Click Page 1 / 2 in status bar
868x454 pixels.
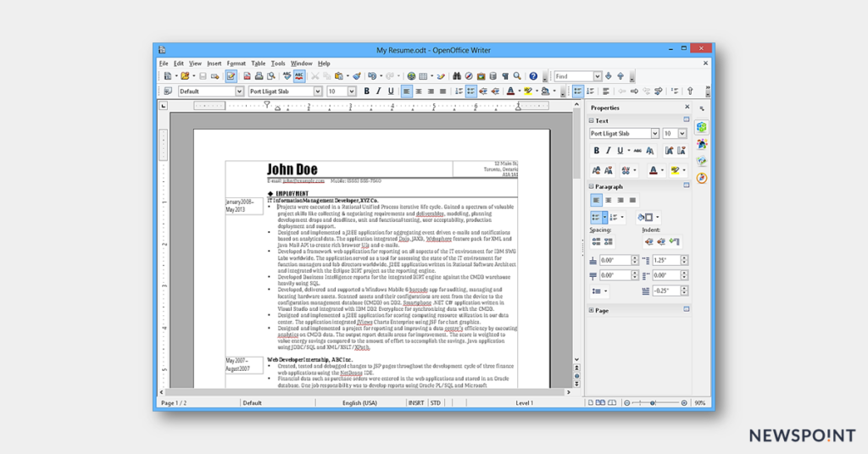174,402
